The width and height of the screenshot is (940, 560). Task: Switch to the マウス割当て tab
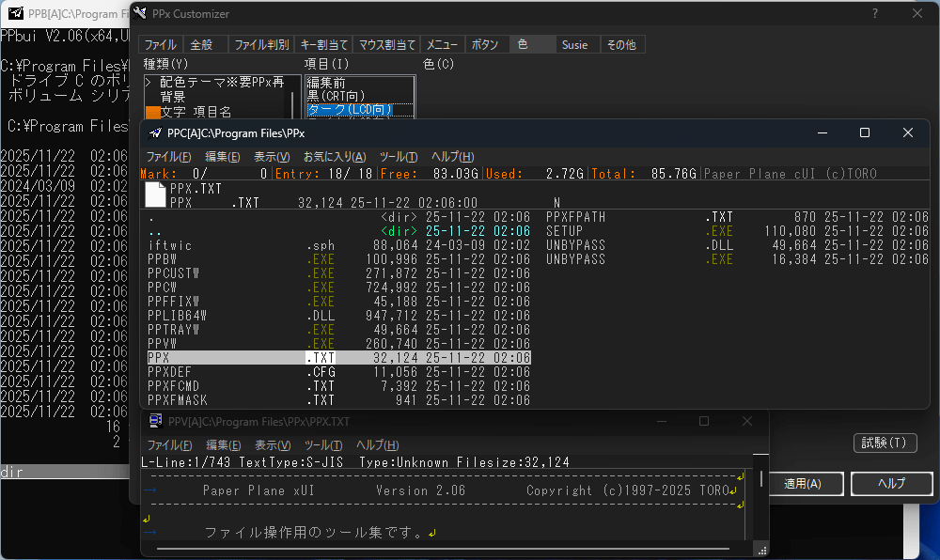click(x=388, y=43)
